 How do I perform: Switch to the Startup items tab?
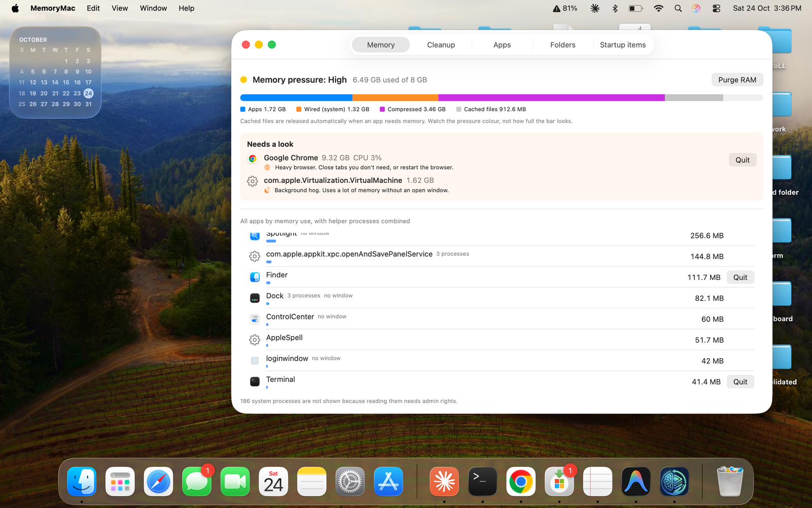point(623,45)
